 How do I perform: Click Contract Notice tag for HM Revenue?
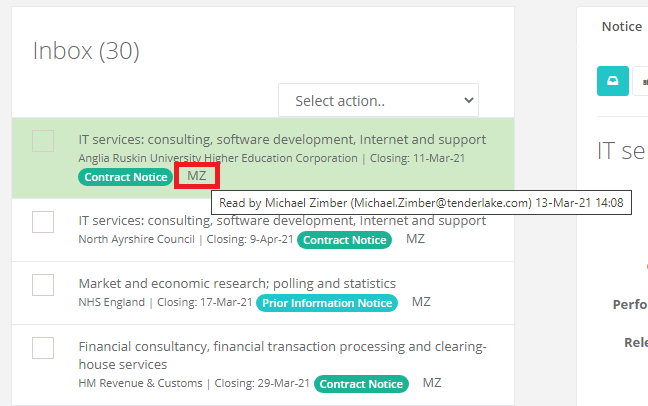(x=361, y=384)
